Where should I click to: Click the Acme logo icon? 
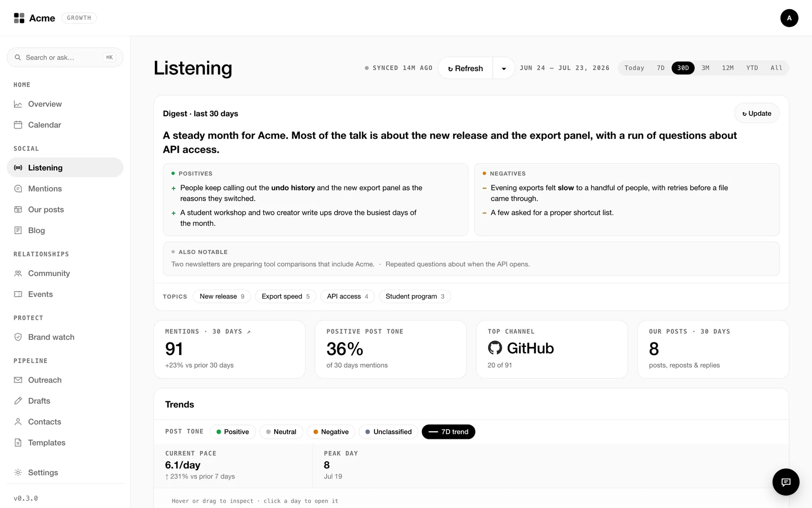coord(19,18)
